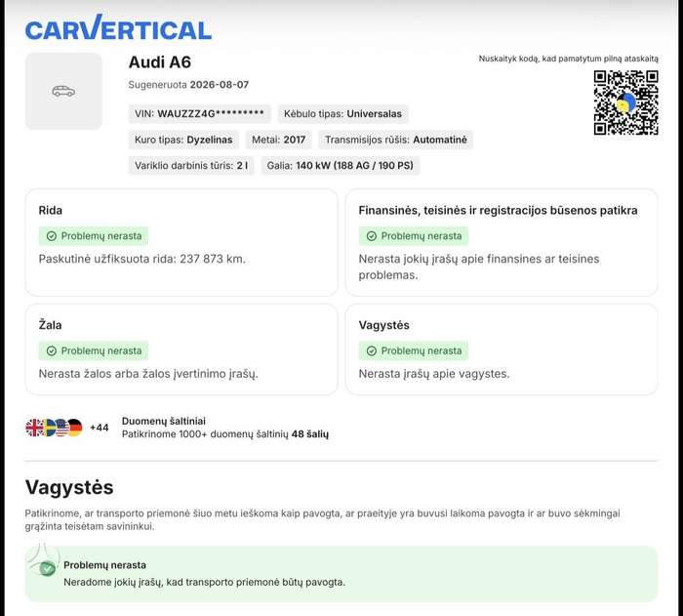Viewport: 683px width, 616px height.
Task: Click the Duomenų šaltiniai label
Action: pyautogui.click(x=164, y=421)
